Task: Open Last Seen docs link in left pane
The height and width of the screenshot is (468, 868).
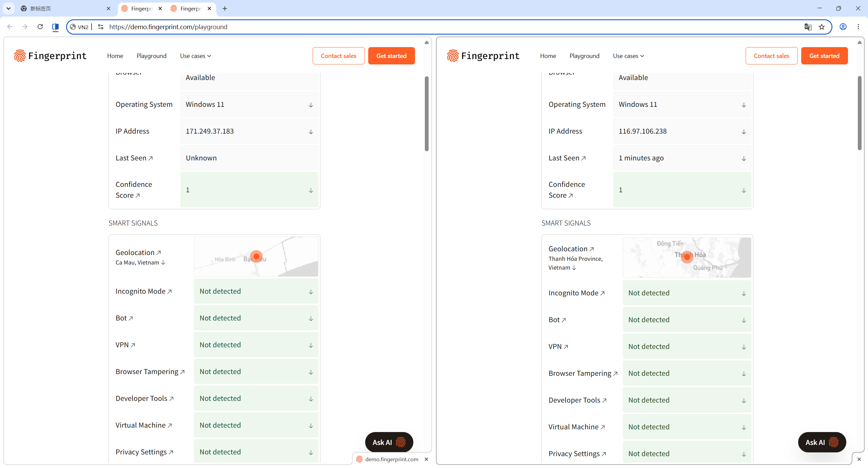Action: coord(134,158)
